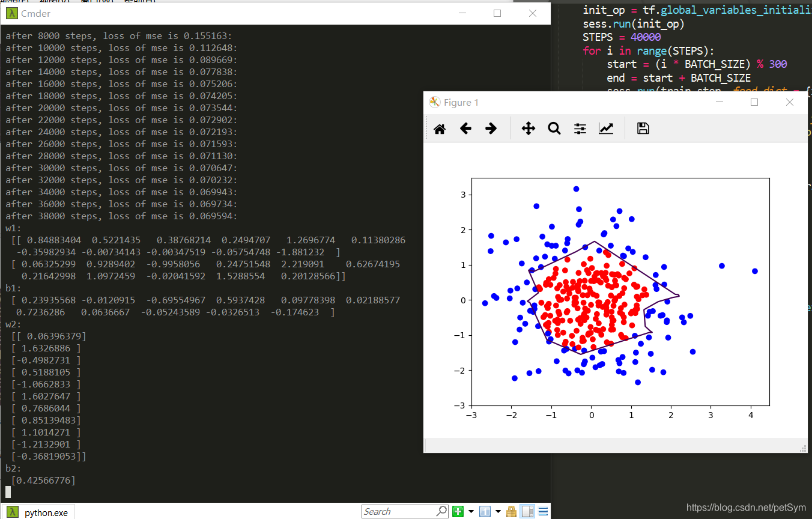Viewport: 812px width, 519px height.
Task: Click '[-1.2132901 ]' w2 row
Action: tap(46, 445)
